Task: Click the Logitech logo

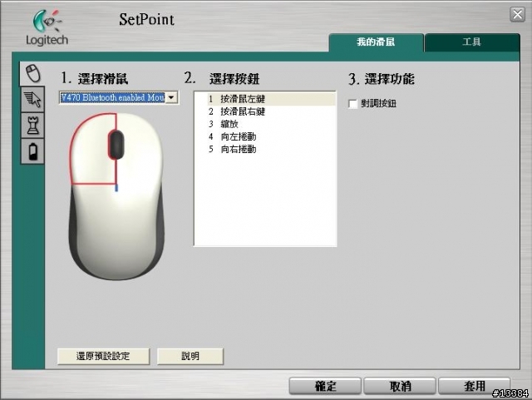Action: pyautogui.click(x=47, y=27)
